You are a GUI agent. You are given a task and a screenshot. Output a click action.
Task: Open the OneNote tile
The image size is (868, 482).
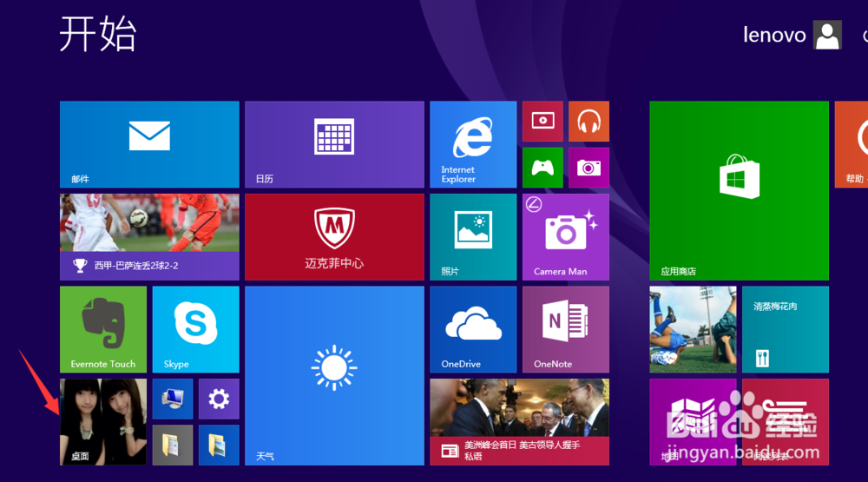[566, 329]
